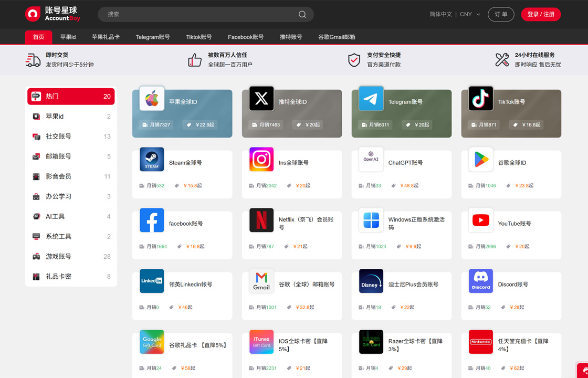
Task: Click the LinkedIn account icon
Action: [152, 281]
